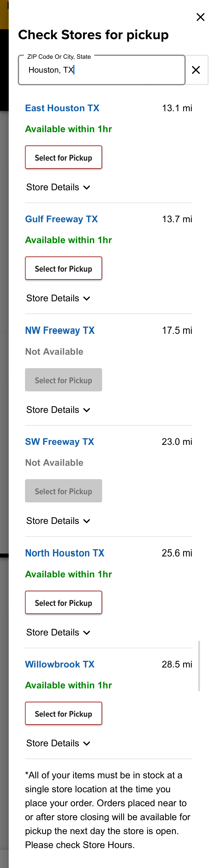Select Willowbrook TX for pickup

pos(63,713)
